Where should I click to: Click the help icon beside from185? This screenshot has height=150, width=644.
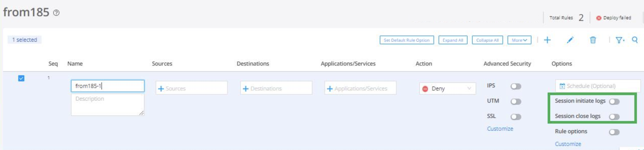56,13
